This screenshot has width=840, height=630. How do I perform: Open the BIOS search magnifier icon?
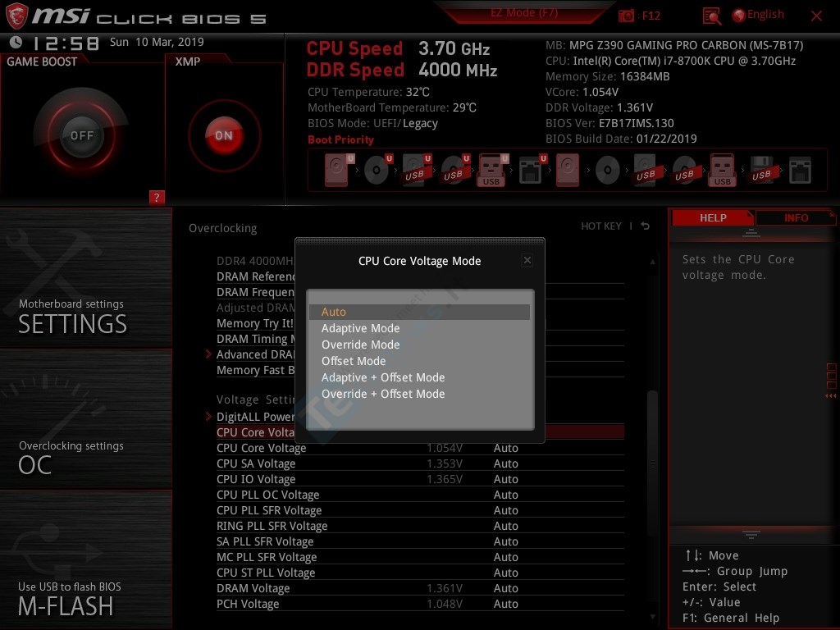tap(711, 16)
